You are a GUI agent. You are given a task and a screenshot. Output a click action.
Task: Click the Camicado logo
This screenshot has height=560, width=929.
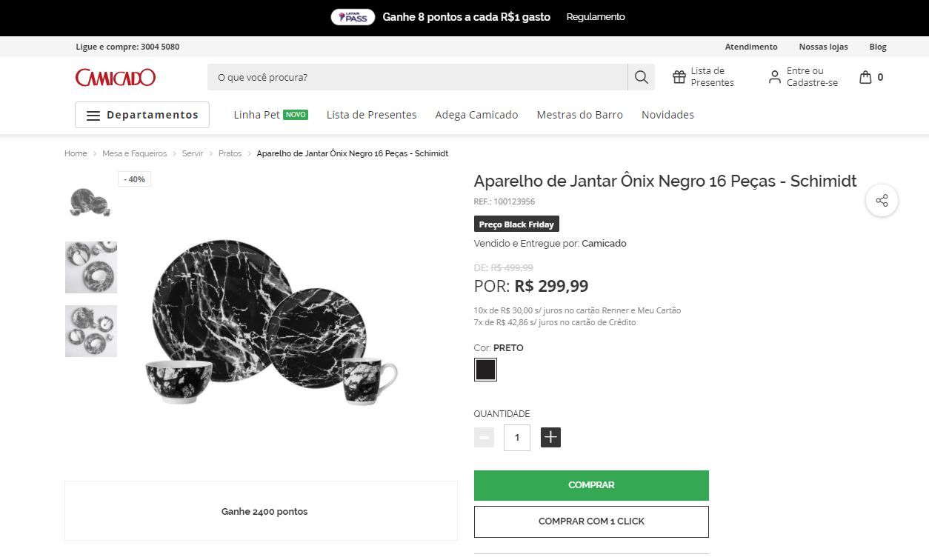pyautogui.click(x=116, y=77)
